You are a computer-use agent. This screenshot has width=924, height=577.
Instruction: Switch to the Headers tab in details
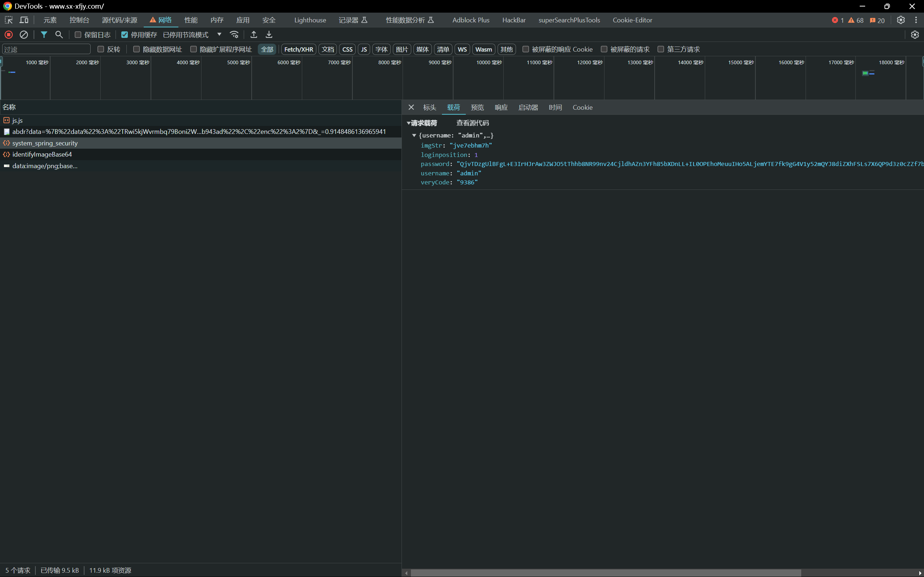click(x=430, y=107)
